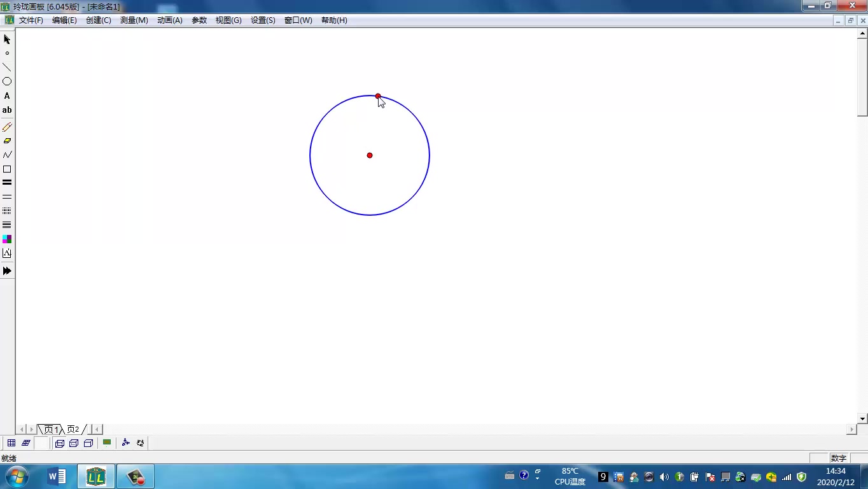Image resolution: width=868 pixels, height=489 pixels.
Task: Open the color palette tool
Action: pyautogui.click(x=7, y=239)
